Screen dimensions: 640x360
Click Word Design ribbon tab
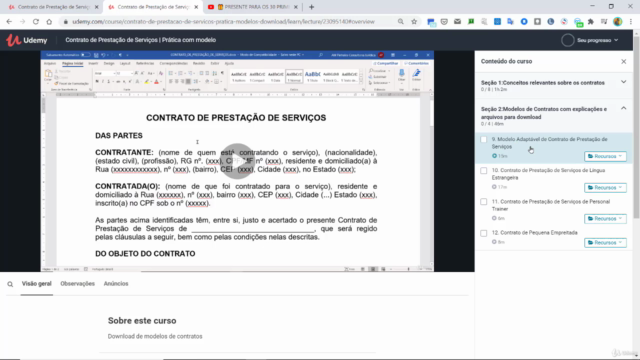[x=109, y=64]
